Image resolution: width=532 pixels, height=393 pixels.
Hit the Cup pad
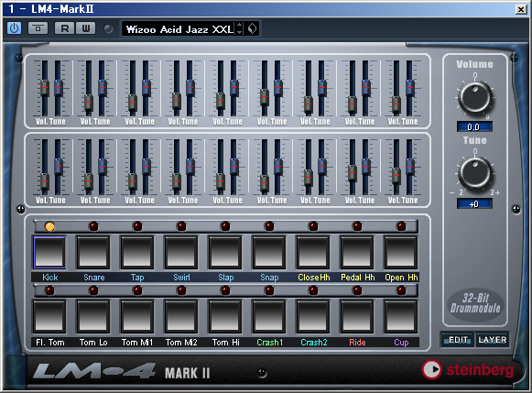(401, 316)
